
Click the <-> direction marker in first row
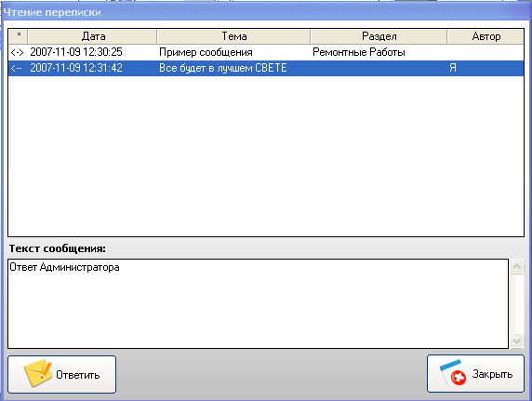tap(17, 53)
